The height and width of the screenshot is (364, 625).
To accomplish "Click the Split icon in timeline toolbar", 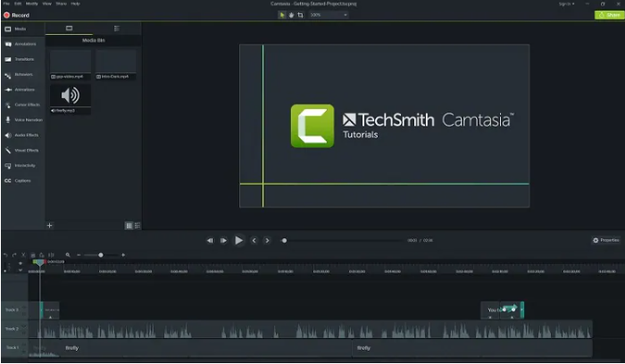I will [51, 255].
